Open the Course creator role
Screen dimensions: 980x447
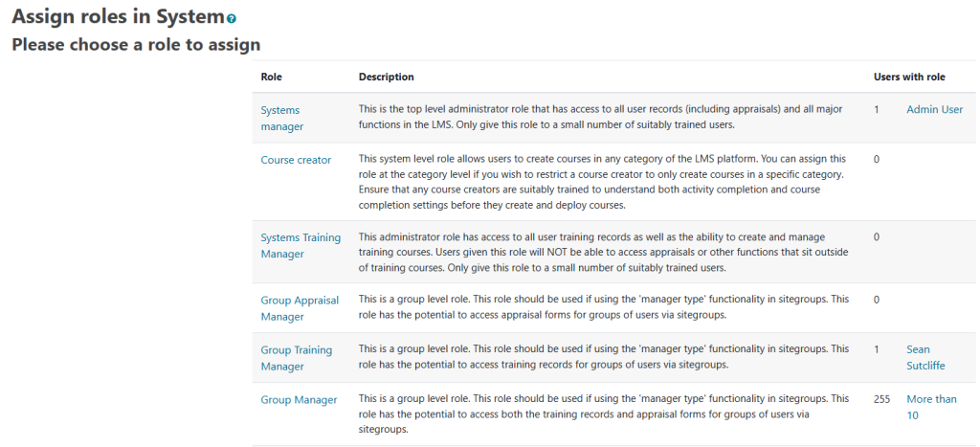[296, 160]
